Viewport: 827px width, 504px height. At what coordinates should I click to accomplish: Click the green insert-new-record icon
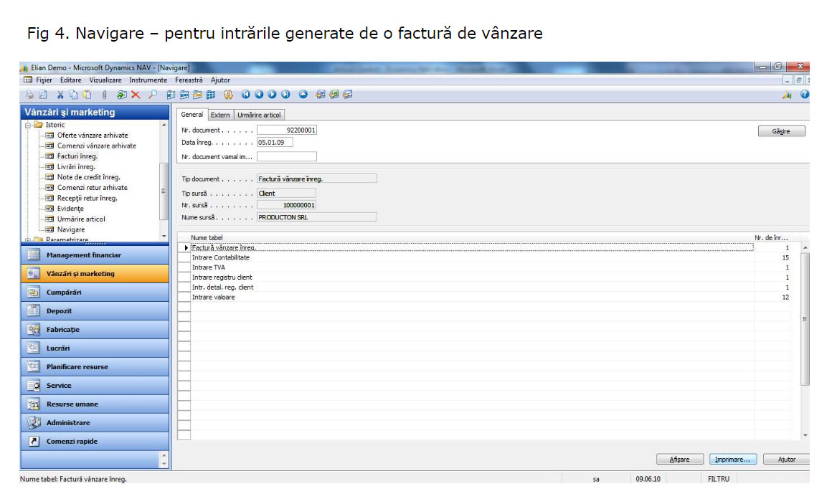pos(122,95)
